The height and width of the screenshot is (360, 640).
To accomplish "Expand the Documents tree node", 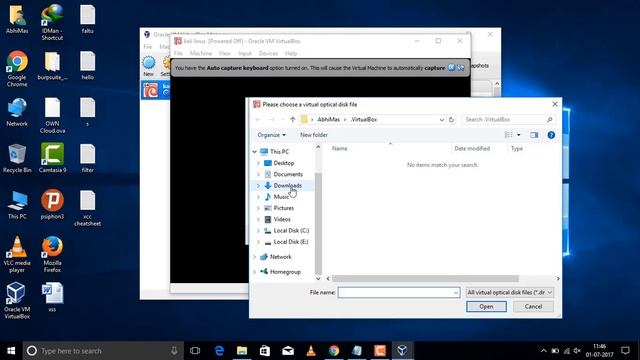I will pyautogui.click(x=258, y=174).
